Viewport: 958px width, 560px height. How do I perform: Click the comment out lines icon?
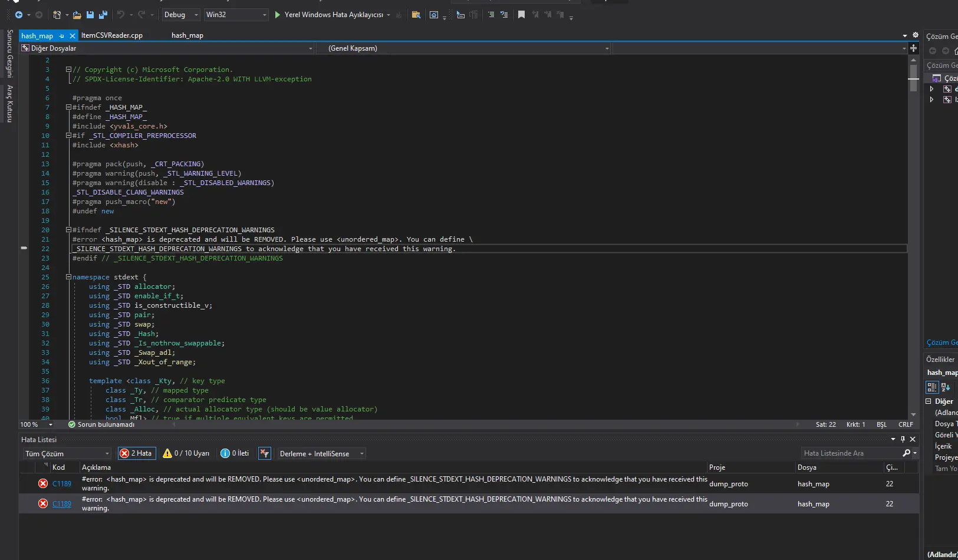click(491, 15)
